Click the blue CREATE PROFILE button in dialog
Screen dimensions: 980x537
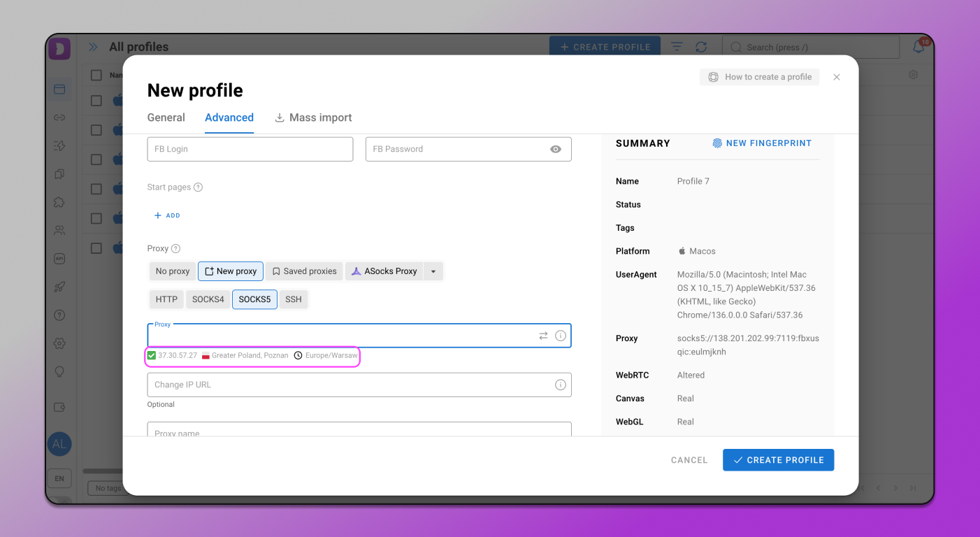coord(778,460)
